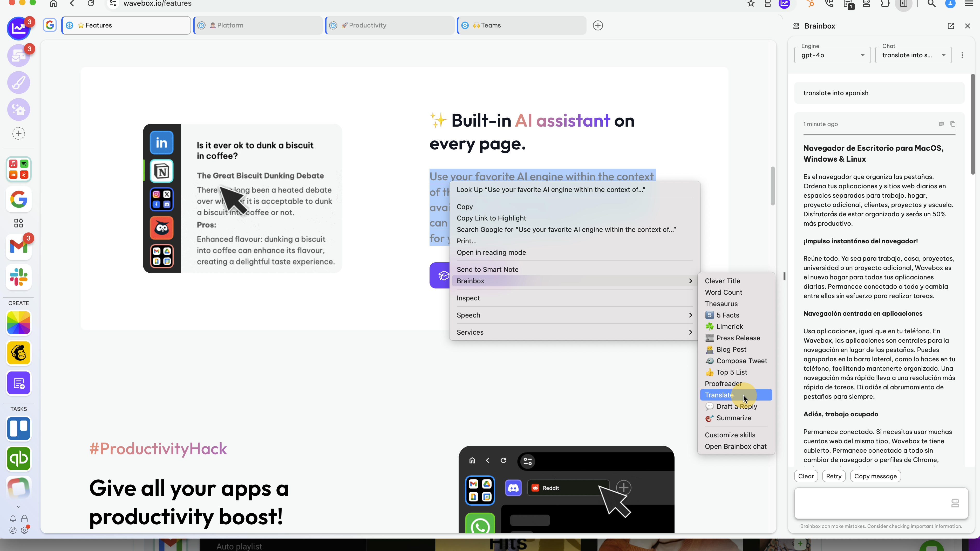
Task: Open the purple notes app in the sidebar
Action: (19, 383)
